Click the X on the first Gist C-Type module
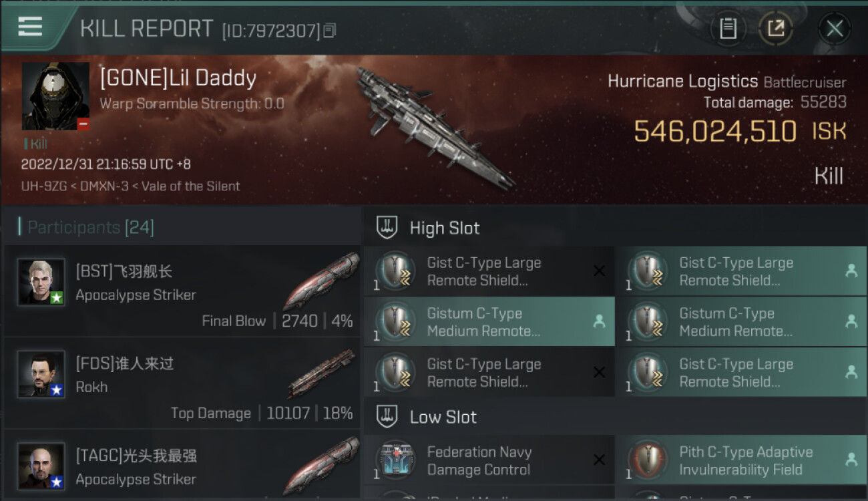 [599, 271]
